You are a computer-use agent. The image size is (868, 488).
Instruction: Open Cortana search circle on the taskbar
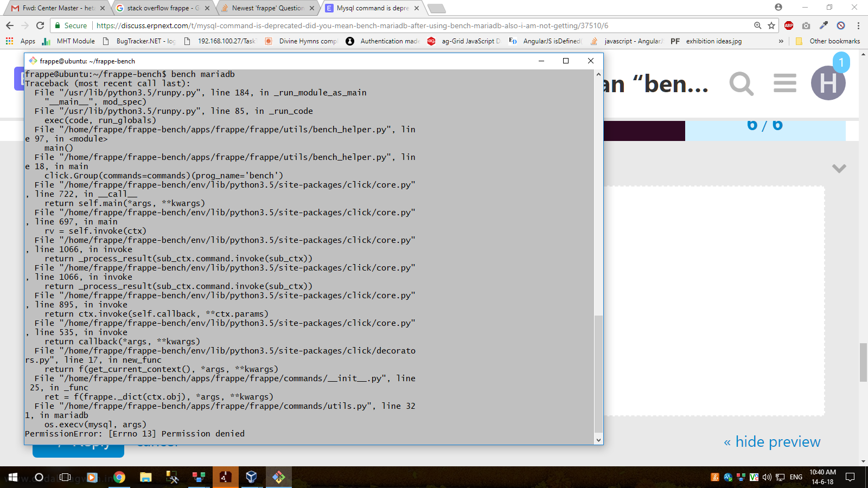(x=39, y=477)
